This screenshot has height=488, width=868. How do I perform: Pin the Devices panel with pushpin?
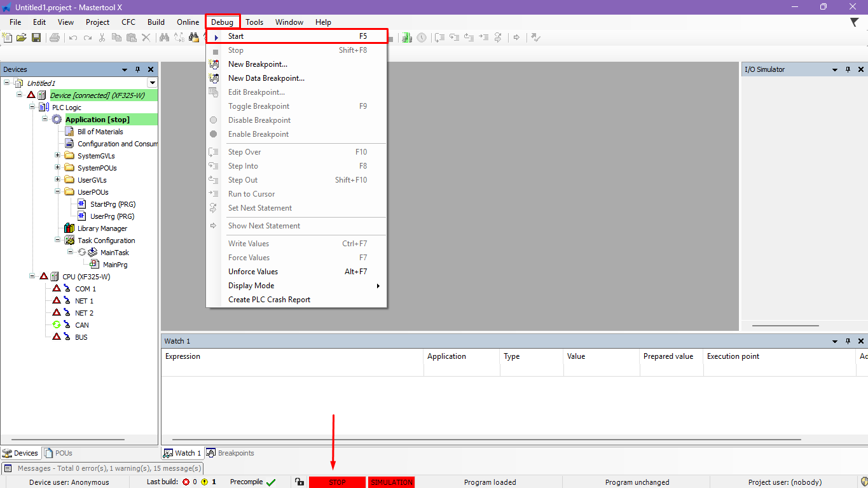click(x=138, y=69)
